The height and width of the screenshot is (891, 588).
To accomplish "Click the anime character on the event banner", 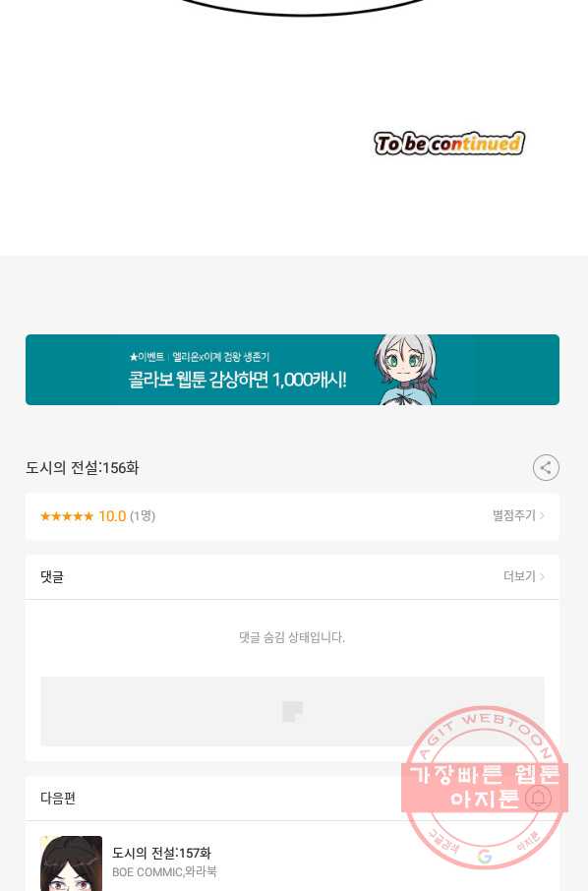I will coord(407,370).
